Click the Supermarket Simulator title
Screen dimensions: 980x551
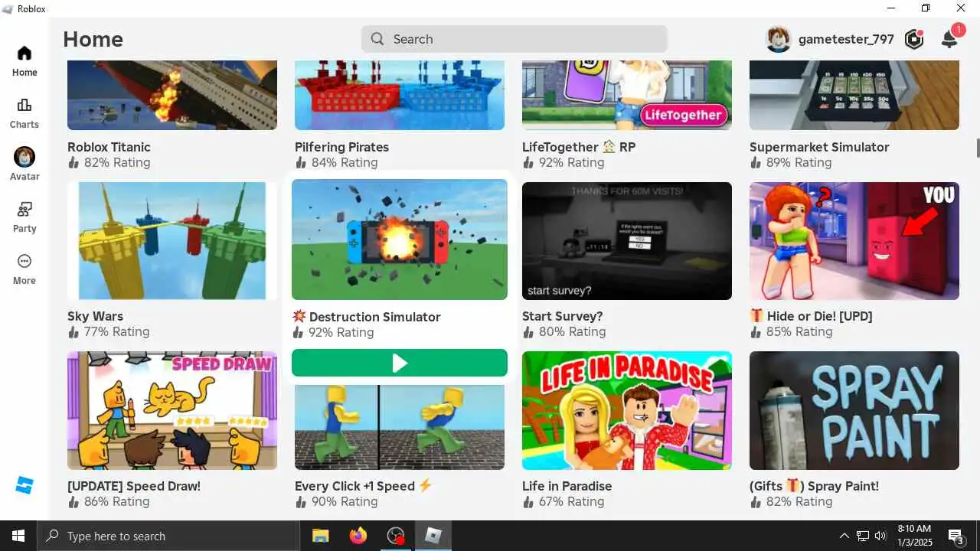[819, 147]
